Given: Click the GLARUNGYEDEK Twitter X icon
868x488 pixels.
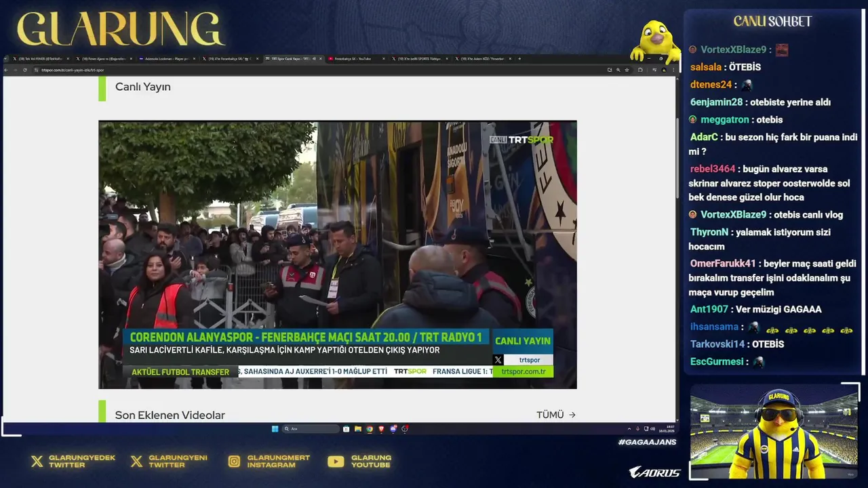Looking at the screenshot, I should [37, 462].
